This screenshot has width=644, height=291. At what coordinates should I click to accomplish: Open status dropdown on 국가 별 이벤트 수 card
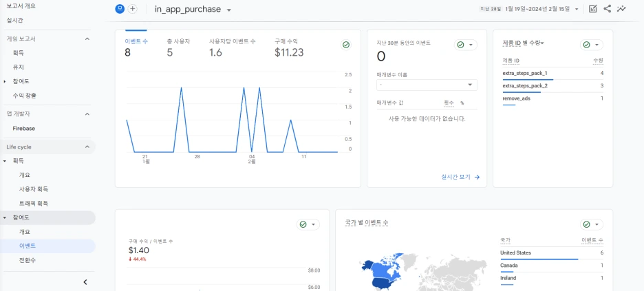click(592, 224)
